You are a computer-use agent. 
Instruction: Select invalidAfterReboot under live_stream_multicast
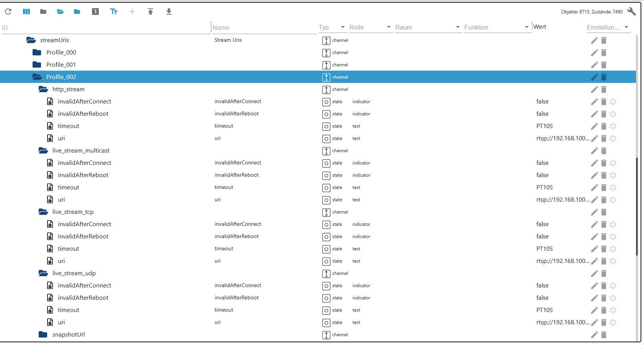coord(318,175)
